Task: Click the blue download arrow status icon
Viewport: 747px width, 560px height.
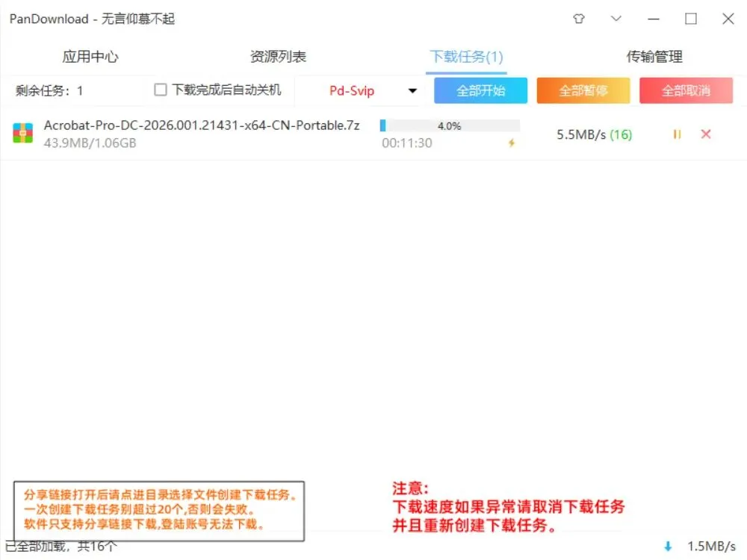Action: pyautogui.click(x=668, y=547)
